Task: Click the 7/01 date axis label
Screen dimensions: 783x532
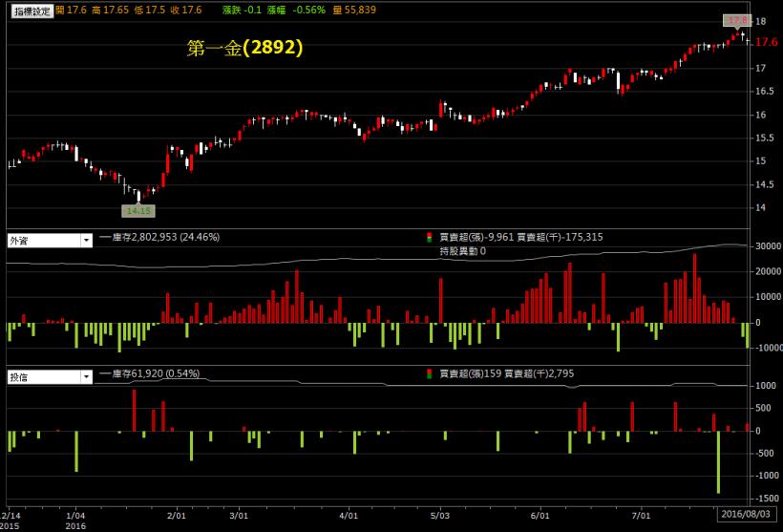Action: (x=641, y=515)
